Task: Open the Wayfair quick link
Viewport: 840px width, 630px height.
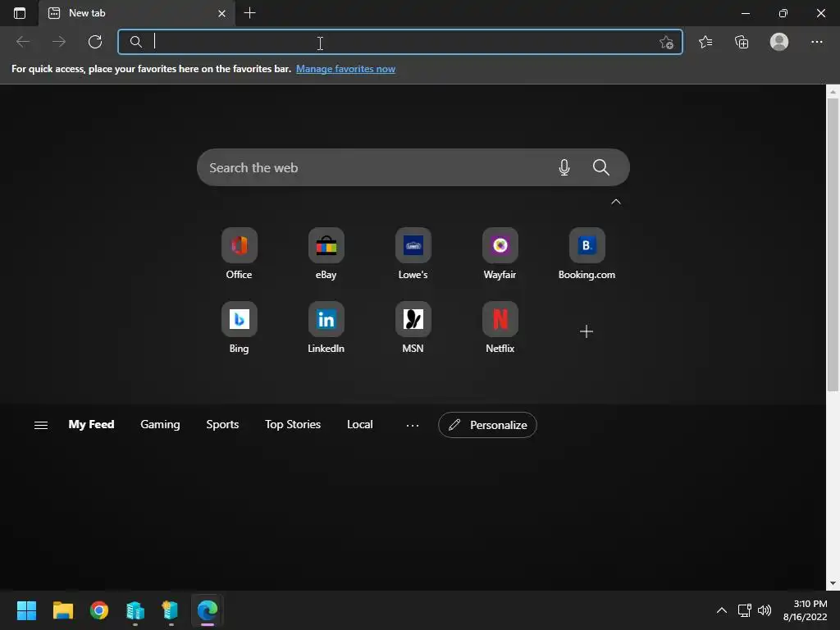Action: click(500, 253)
